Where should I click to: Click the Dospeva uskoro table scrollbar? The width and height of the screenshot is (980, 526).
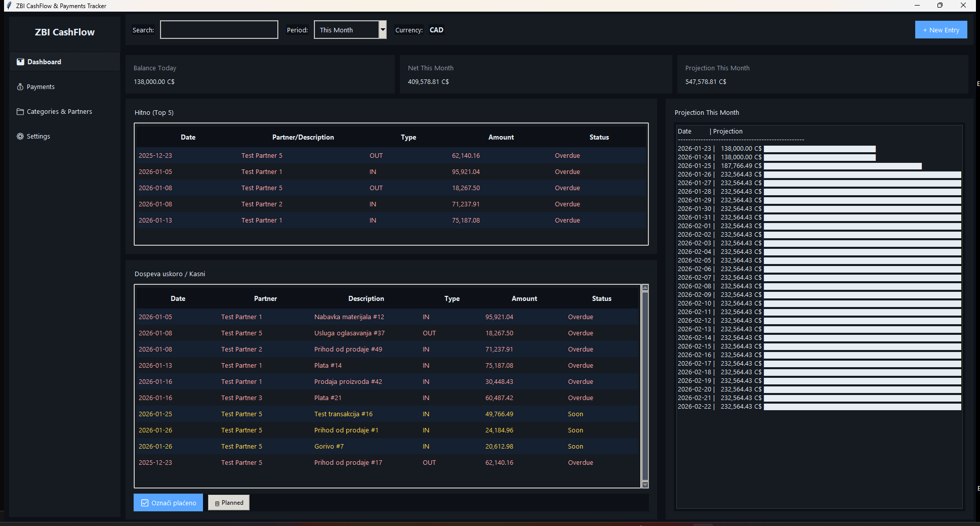pyautogui.click(x=645, y=386)
